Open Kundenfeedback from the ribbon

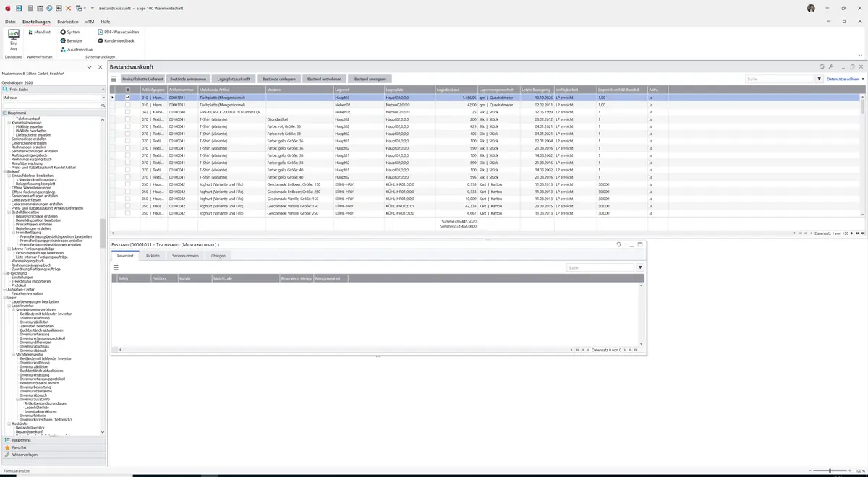116,40
